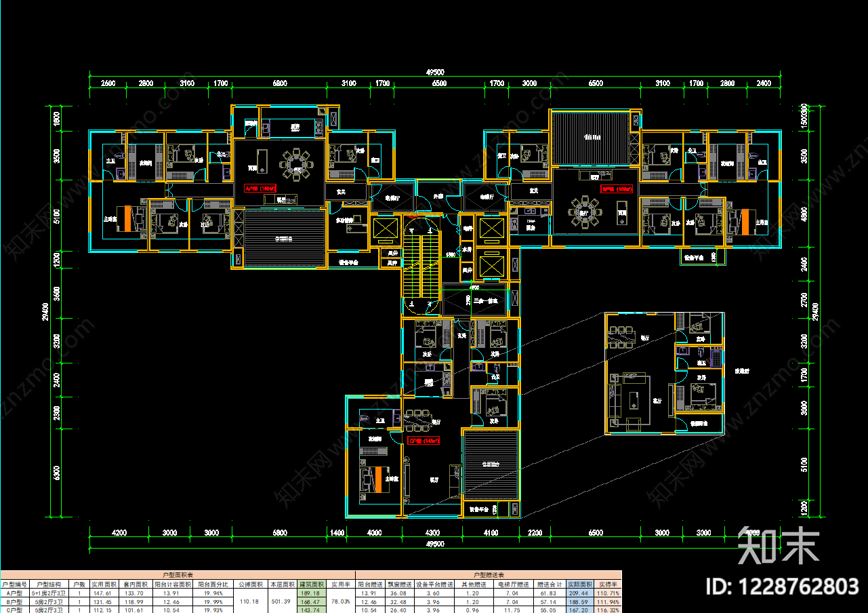Select the 2600 dimension text
Screen dimensions: 868x613
(108, 83)
